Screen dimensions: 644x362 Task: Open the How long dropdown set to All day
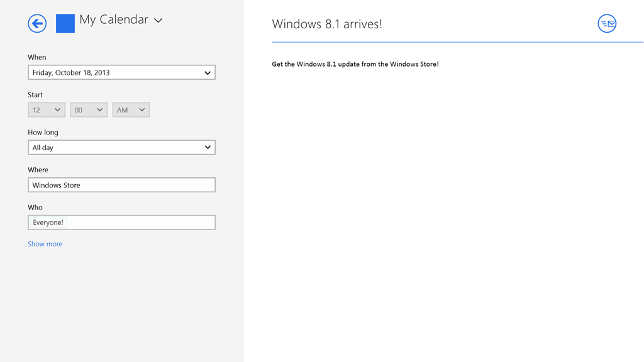point(121,147)
